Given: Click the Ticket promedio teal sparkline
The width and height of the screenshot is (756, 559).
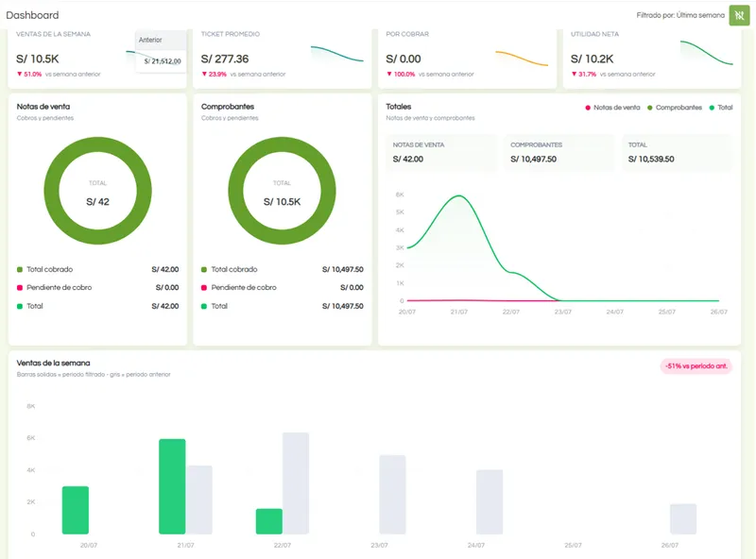Looking at the screenshot, I should [x=337, y=54].
